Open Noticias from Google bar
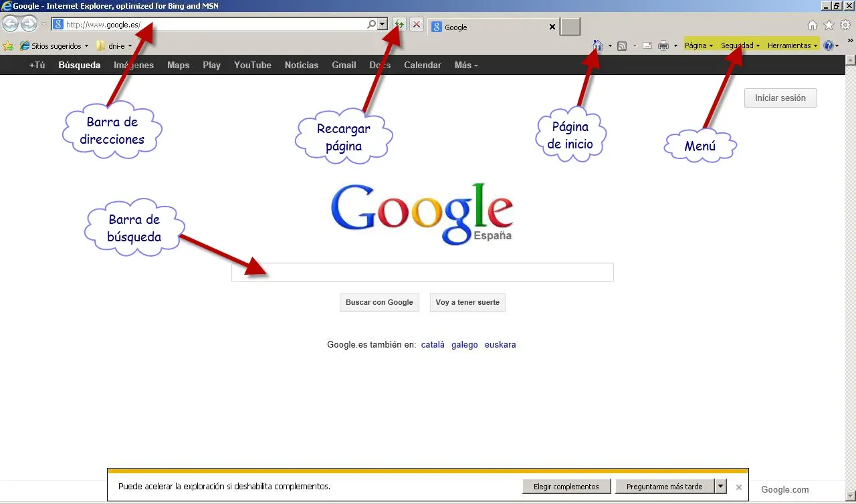Screen dimensions: 856x504 pyautogui.click(x=302, y=65)
